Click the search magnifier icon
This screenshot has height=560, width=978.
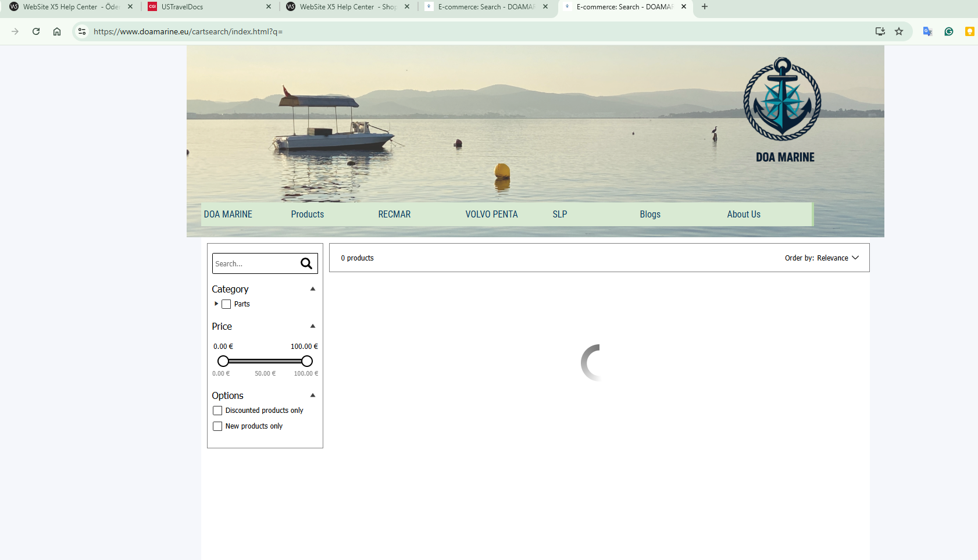[306, 263]
